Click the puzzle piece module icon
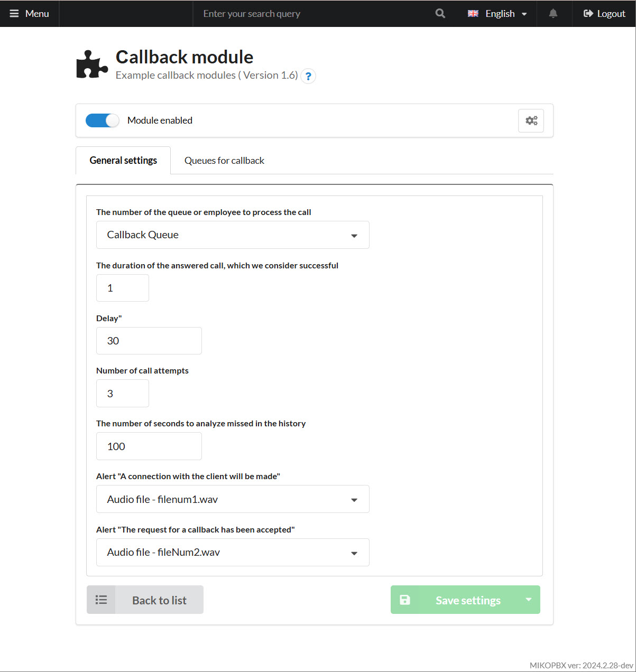The height and width of the screenshot is (672, 636). coord(92,64)
